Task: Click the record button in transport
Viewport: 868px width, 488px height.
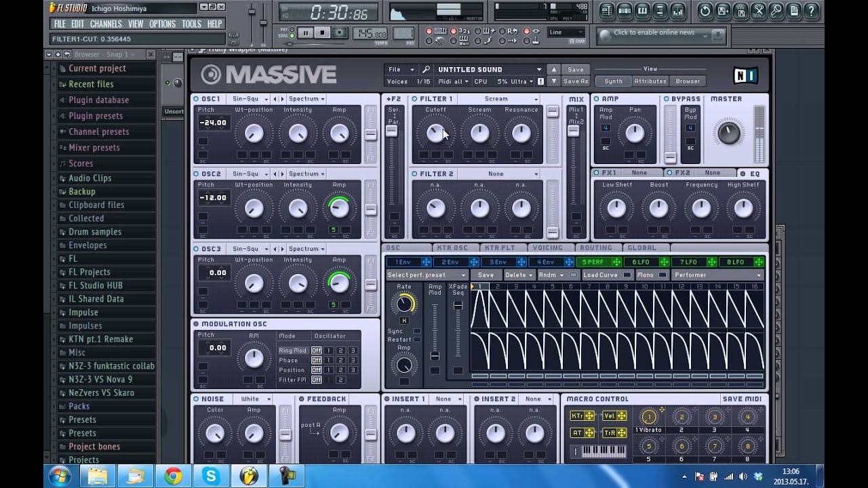Action: point(340,33)
